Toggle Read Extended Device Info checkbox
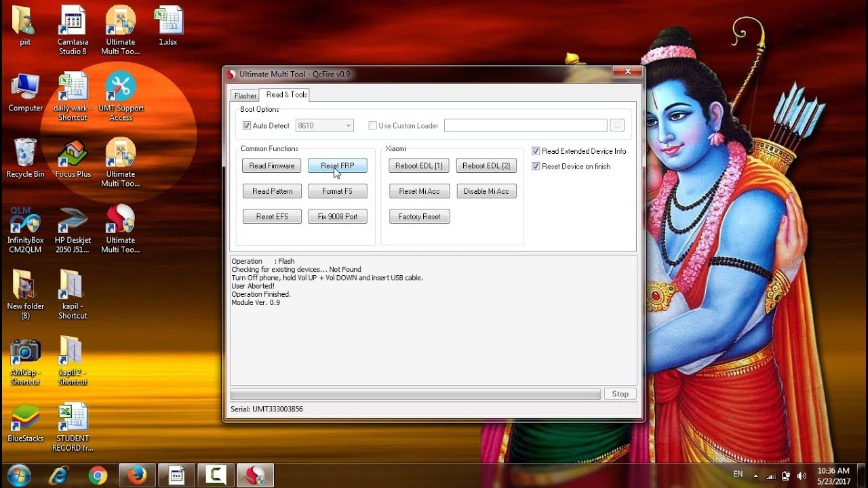The width and height of the screenshot is (868, 488). click(536, 151)
